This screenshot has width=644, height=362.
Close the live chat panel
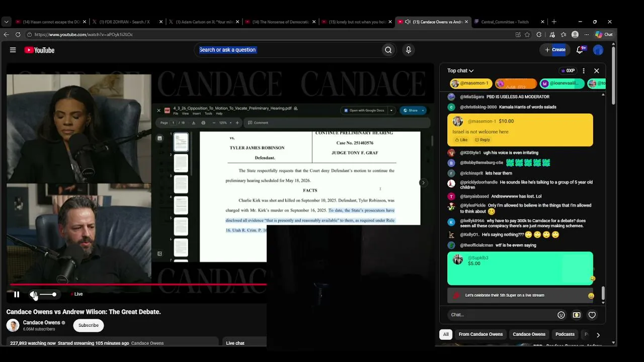(x=597, y=71)
